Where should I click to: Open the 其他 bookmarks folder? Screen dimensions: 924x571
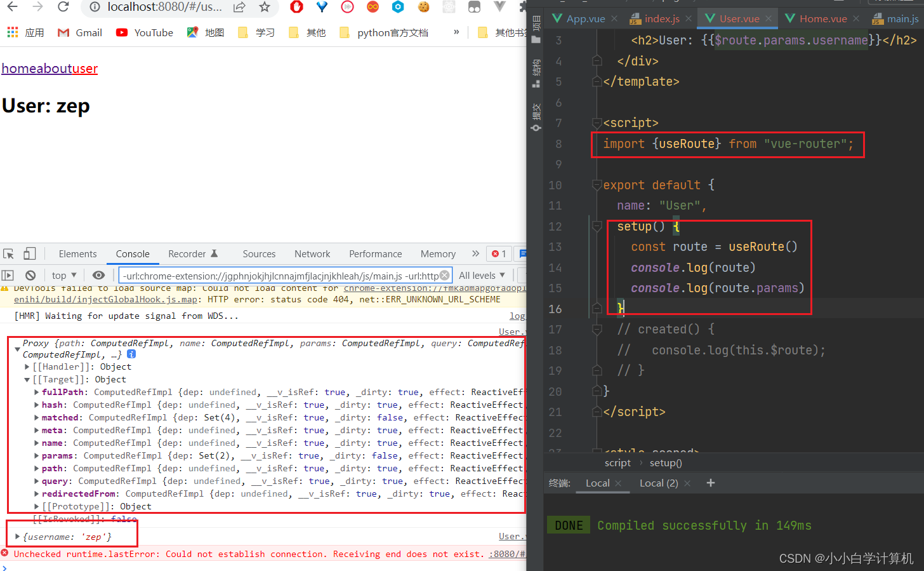[307, 32]
